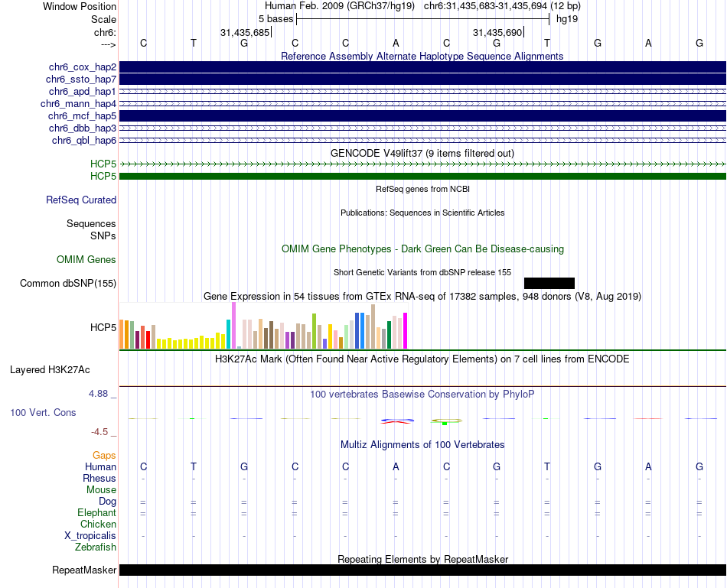Click the 100 Vert. Cons label
Screen dimensions: 727x588
43,412
